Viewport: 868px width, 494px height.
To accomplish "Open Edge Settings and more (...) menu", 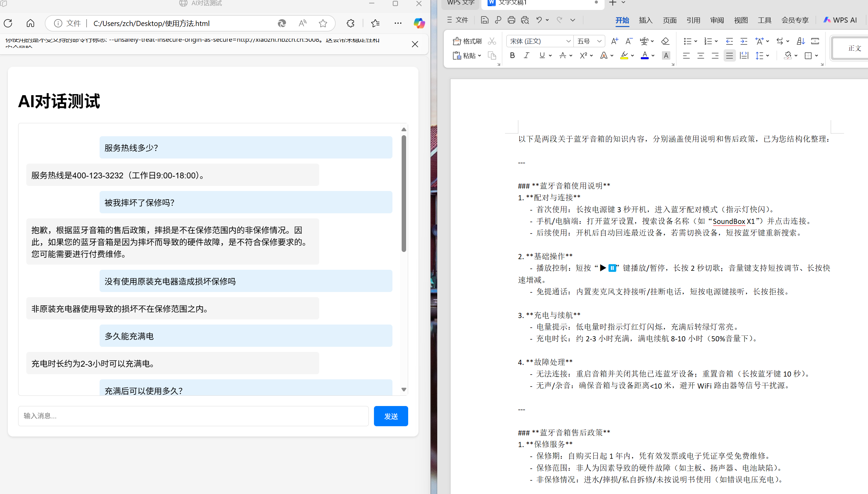I will (398, 23).
